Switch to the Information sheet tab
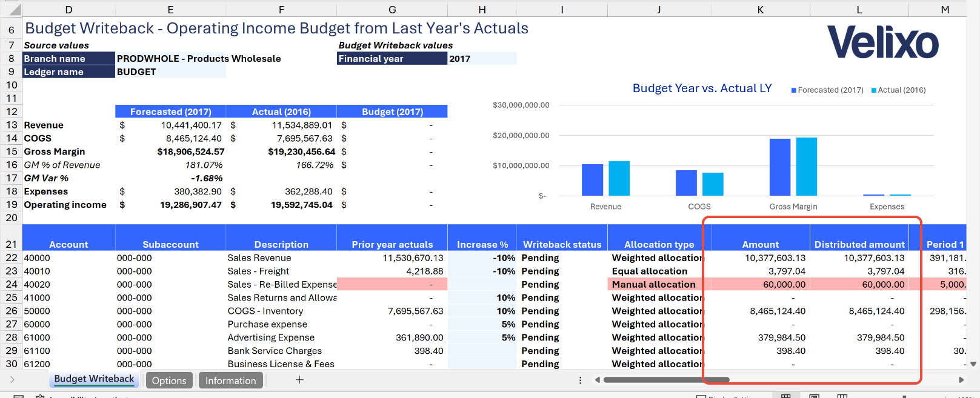980x398 pixels. (x=230, y=380)
